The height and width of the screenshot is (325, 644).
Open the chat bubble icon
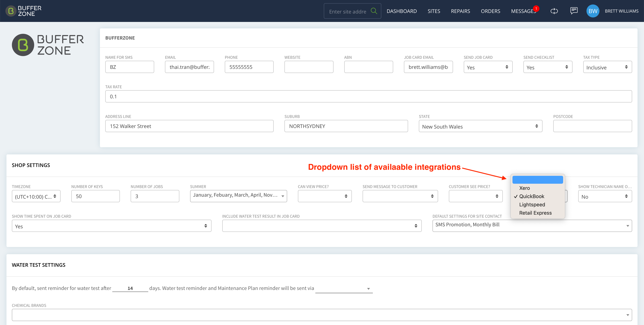click(574, 11)
